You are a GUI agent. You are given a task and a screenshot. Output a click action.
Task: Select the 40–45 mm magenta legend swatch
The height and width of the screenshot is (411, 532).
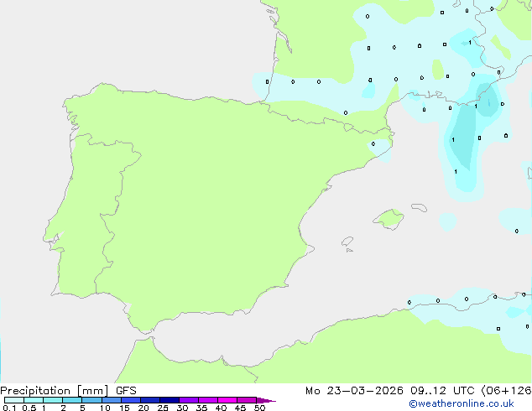[x=227, y=400]
